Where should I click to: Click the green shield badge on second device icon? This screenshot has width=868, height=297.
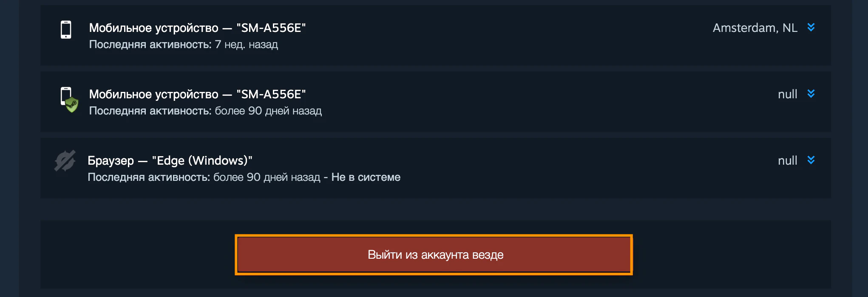tap(72, 105)
